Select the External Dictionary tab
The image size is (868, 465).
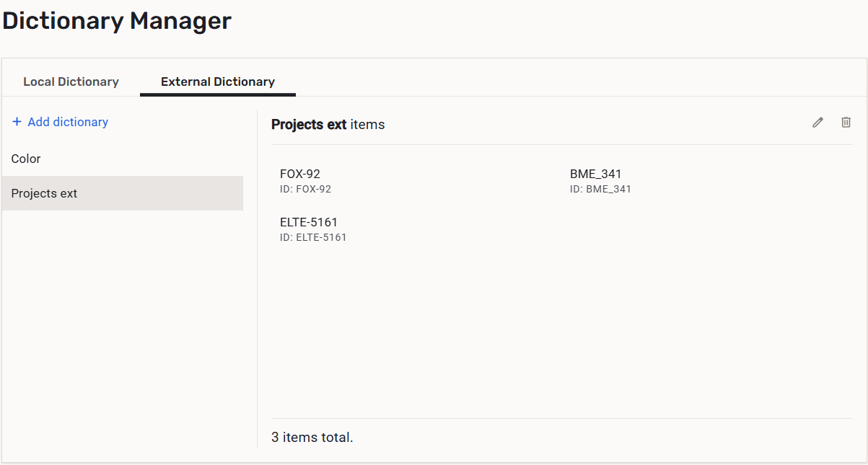[x=218, y=81]
